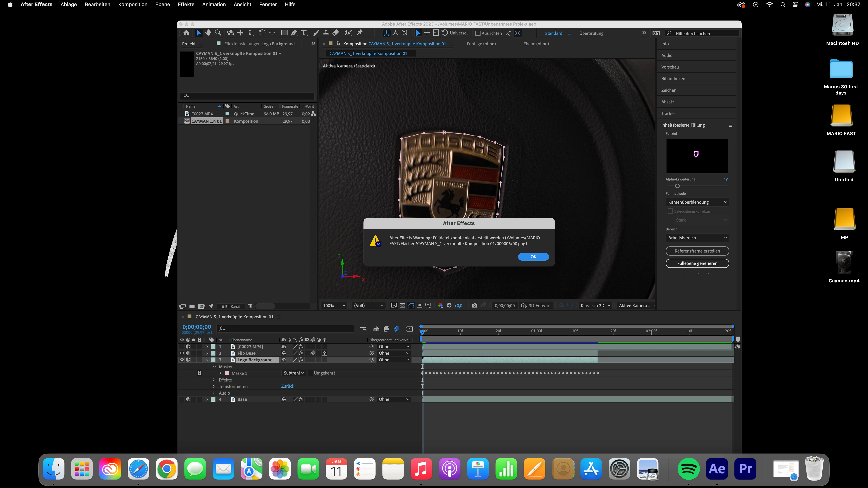Viewport: 868px width, 488px height.
Task: Select the Zoom magnifier tool
Action: (x=218, y=33)
